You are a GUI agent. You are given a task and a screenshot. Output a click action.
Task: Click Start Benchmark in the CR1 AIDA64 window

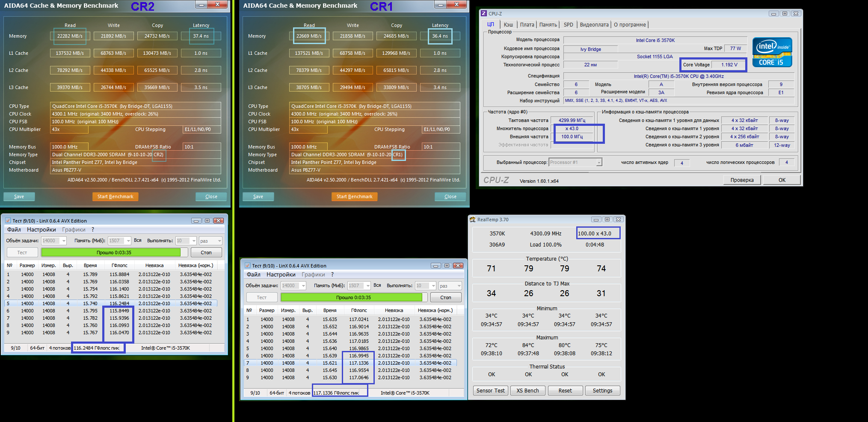click(354, 196)
